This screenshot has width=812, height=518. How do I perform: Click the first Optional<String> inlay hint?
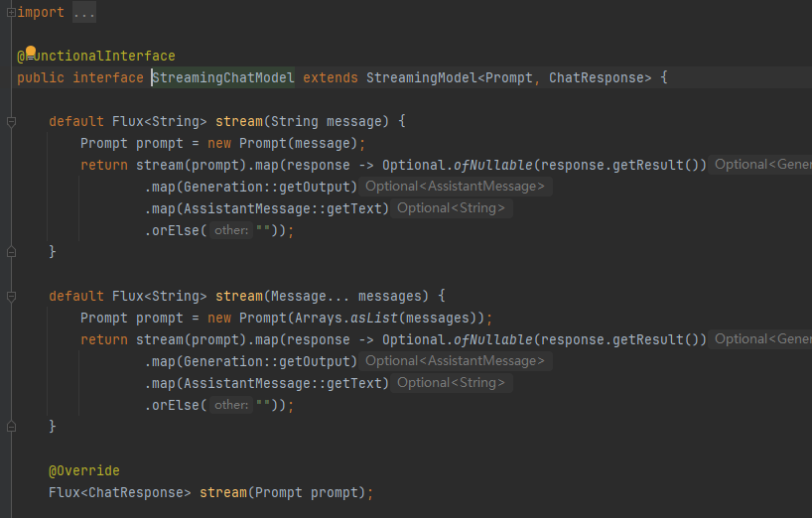coord(451,208)
